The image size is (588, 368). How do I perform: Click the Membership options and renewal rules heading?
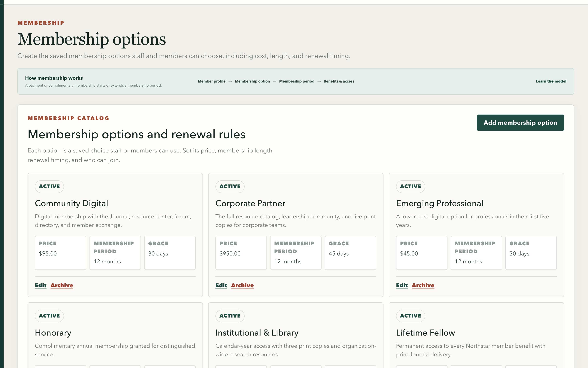click(x=136, y=134)
